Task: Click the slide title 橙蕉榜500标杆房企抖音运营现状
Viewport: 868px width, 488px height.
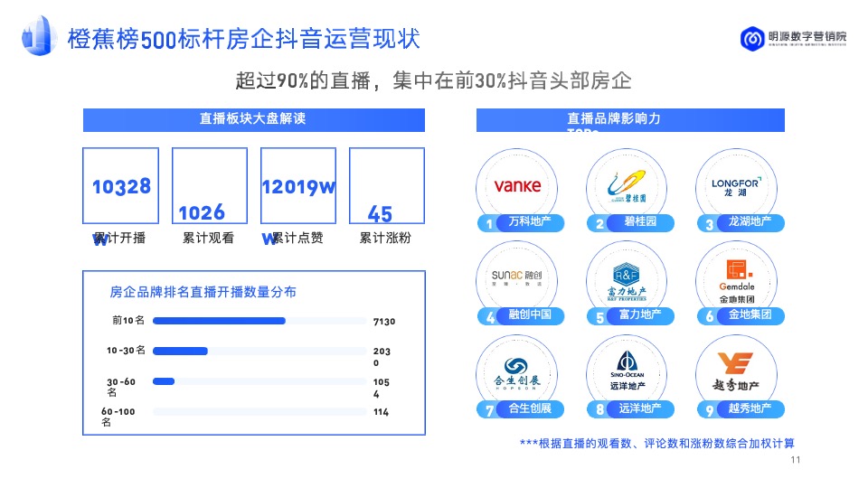Action: click(x=243, y=39)
